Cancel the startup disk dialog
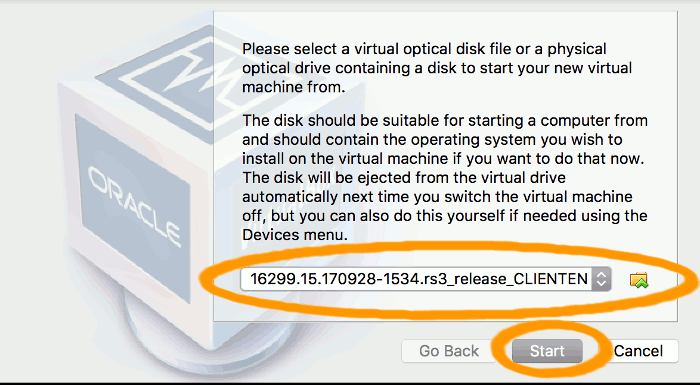Image resolution: width=700 pixels, height=385 pixels. 638,351
